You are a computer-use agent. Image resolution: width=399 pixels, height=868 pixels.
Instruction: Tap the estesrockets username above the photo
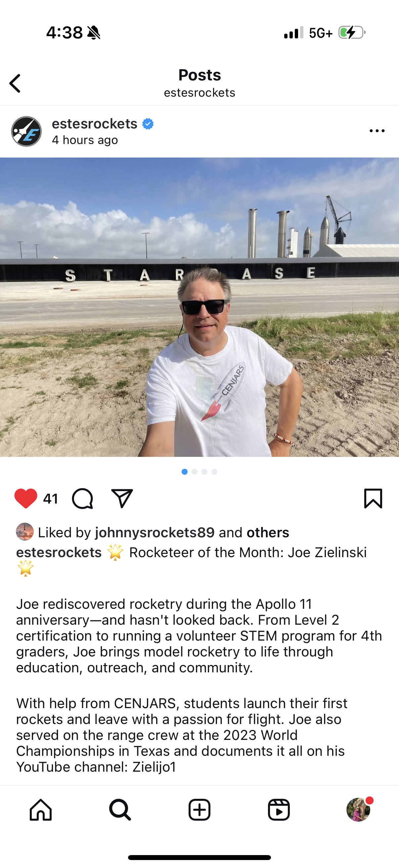click(x=95, y=124)
